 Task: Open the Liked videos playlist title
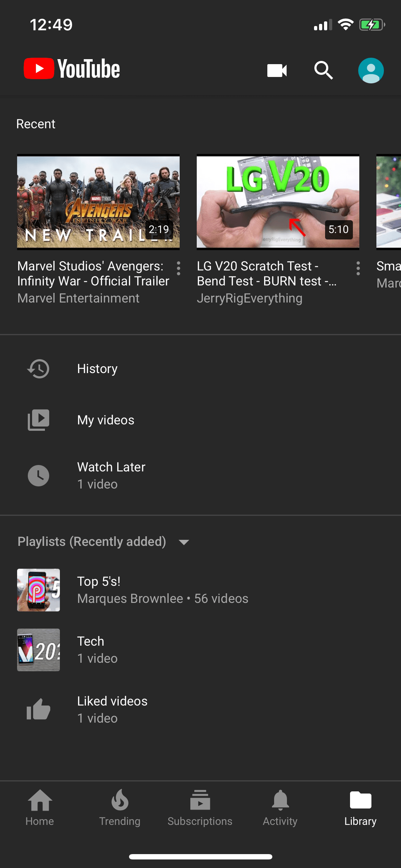[112, 701]
